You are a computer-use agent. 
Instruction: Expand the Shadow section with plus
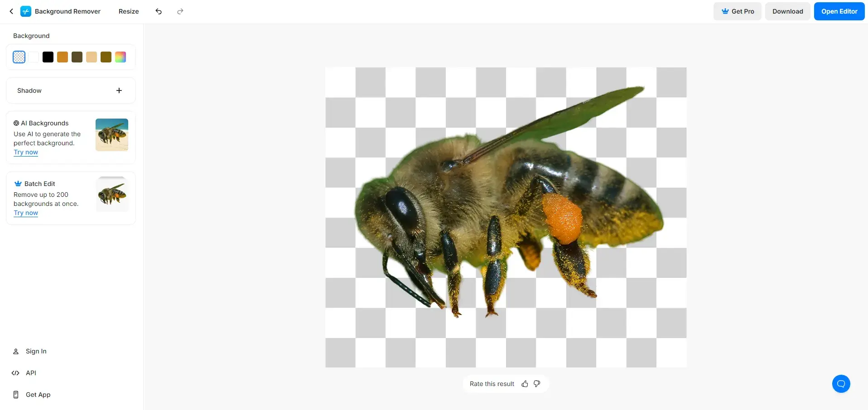pos(119,91)
